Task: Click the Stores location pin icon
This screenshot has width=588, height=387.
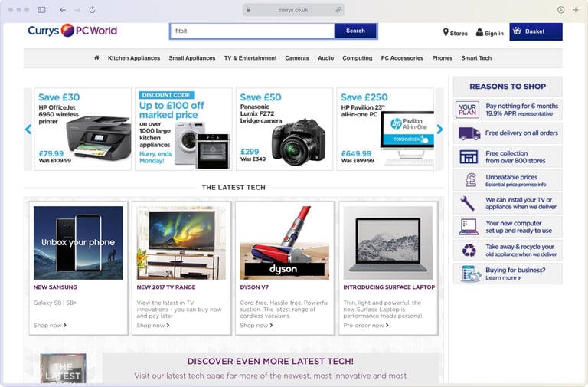Action: click(x=446, y=32)
